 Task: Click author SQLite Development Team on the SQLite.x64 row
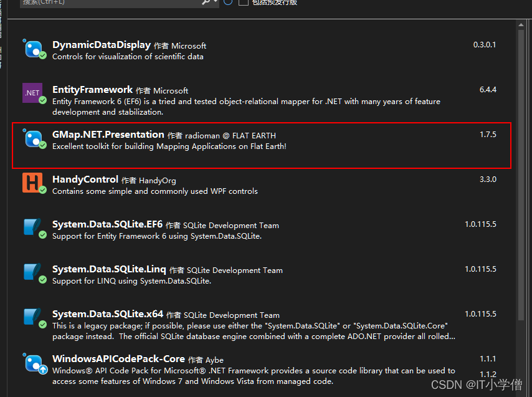[232, 315]
